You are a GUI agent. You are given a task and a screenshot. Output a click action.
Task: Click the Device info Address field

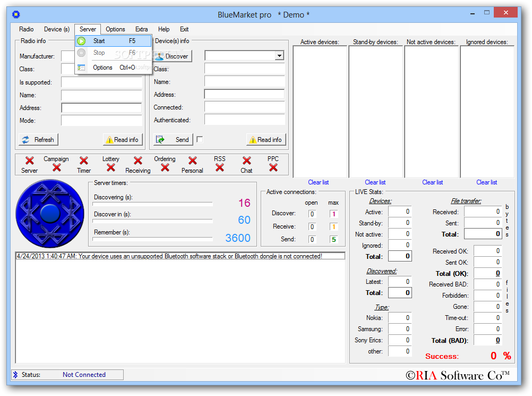(x=244, y=95)
